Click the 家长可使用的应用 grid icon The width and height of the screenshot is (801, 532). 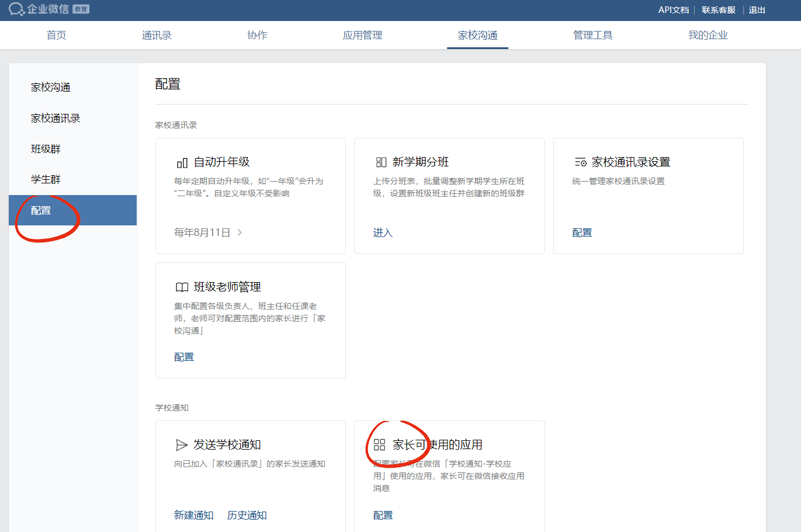[x=380, y=445]
